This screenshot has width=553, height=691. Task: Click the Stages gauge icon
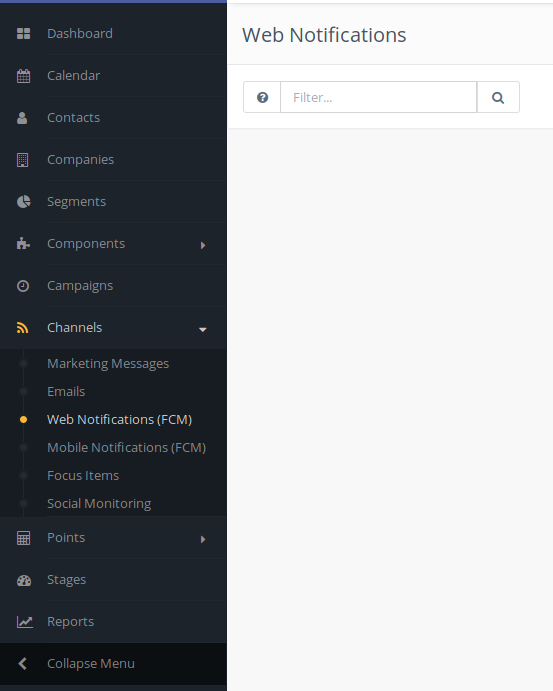(x=24, y=580)
